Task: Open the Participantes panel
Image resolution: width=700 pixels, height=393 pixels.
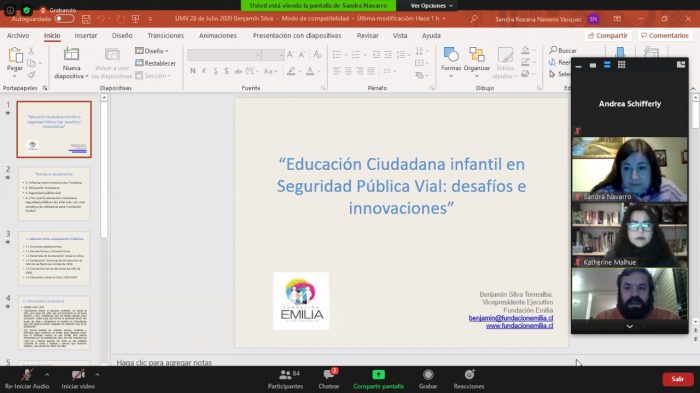Action: coord(285,379)
